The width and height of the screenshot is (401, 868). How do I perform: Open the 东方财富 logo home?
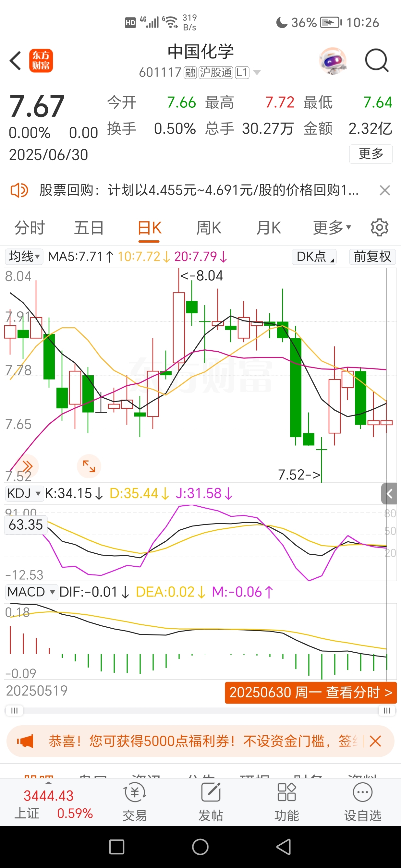(x=41, y=61)
